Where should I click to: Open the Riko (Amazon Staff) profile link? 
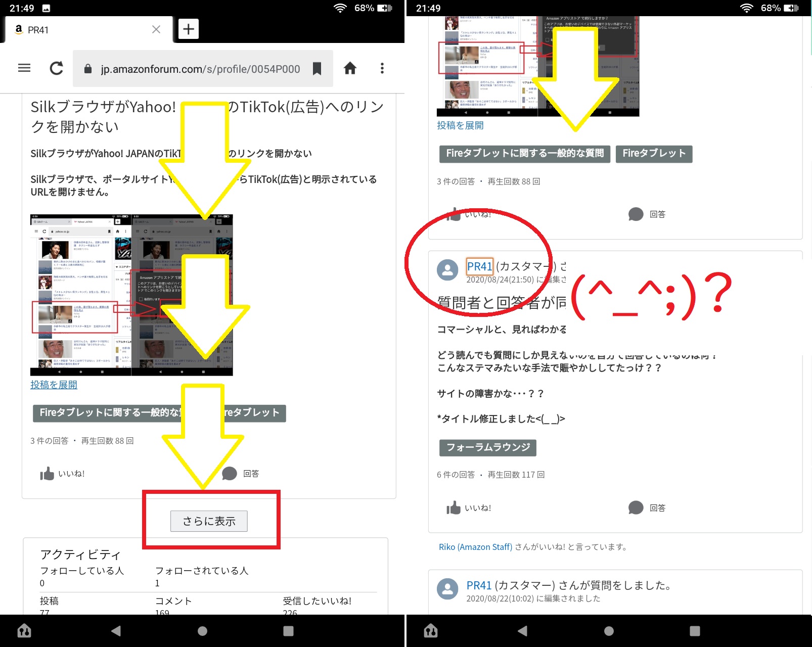coord(474,546)
